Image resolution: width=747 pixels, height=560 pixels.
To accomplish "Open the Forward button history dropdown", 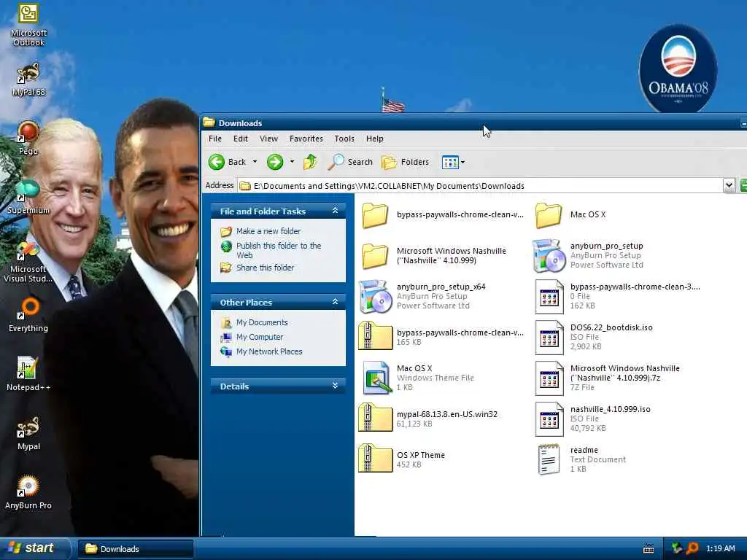I will 292,162.
